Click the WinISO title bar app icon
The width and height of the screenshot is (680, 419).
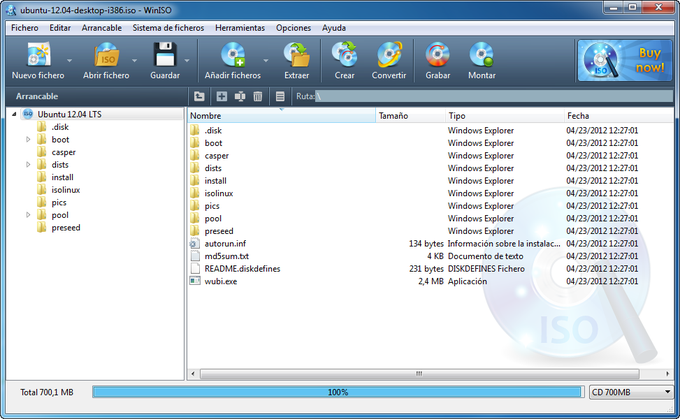11,10
